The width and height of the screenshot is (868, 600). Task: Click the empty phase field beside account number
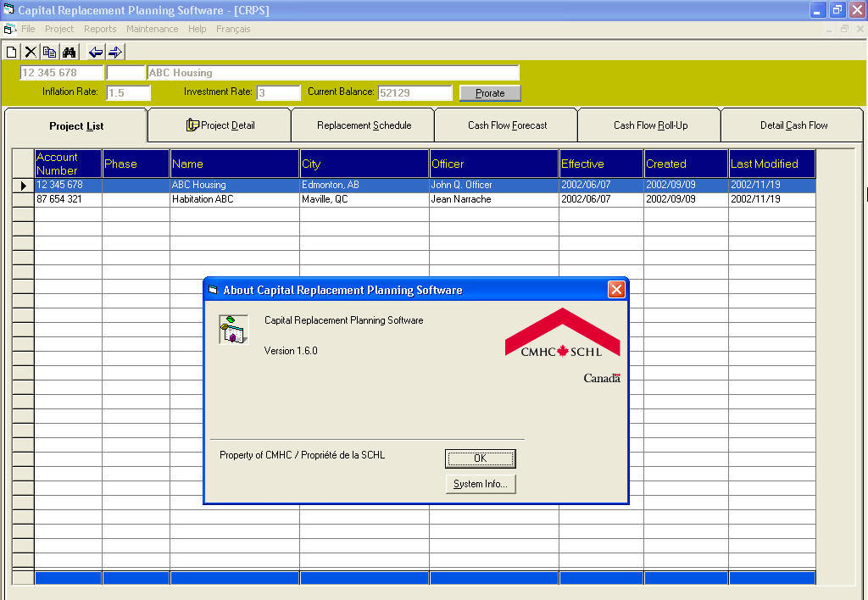point(125,73)
